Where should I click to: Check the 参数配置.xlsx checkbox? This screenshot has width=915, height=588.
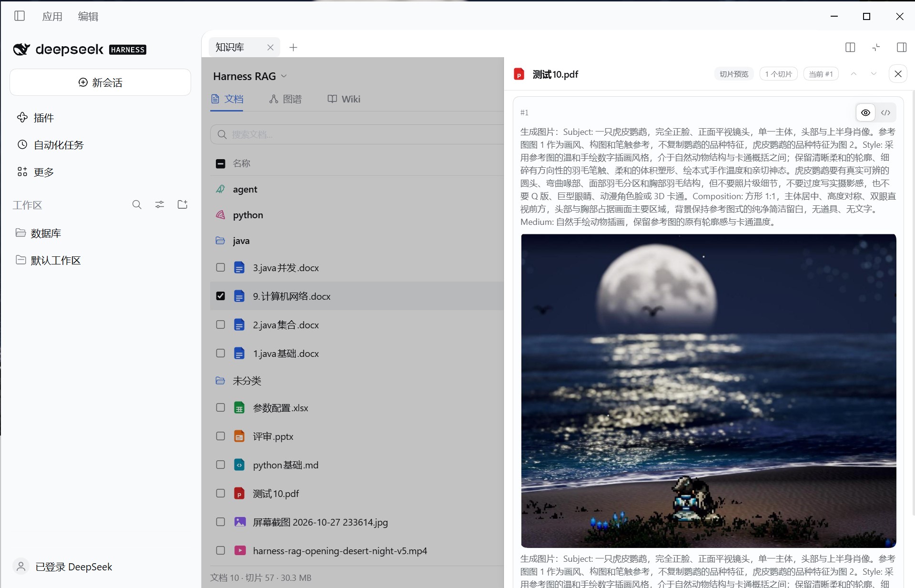click(x=220, y=407)
